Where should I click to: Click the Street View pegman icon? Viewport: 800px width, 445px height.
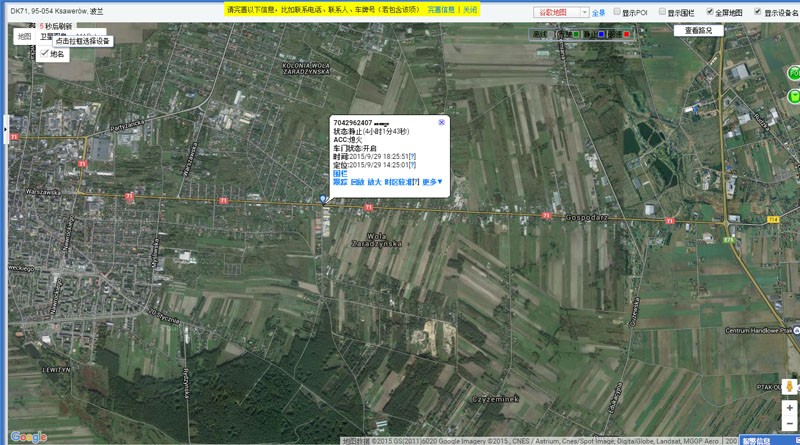pyautogui.click(x=789, y=385)
